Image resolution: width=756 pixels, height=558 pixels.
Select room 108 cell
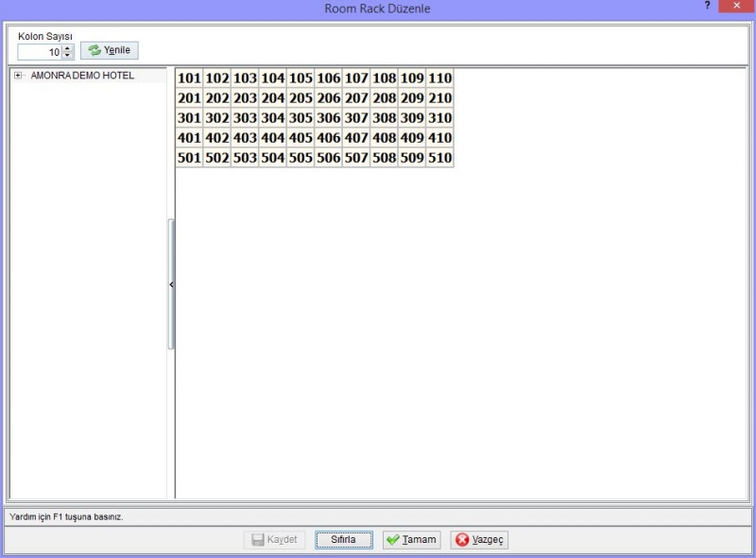(385, 78)
